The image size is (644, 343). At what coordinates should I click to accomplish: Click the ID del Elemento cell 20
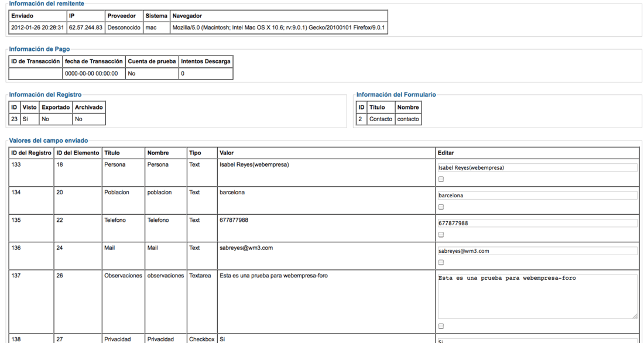[60, 192]
